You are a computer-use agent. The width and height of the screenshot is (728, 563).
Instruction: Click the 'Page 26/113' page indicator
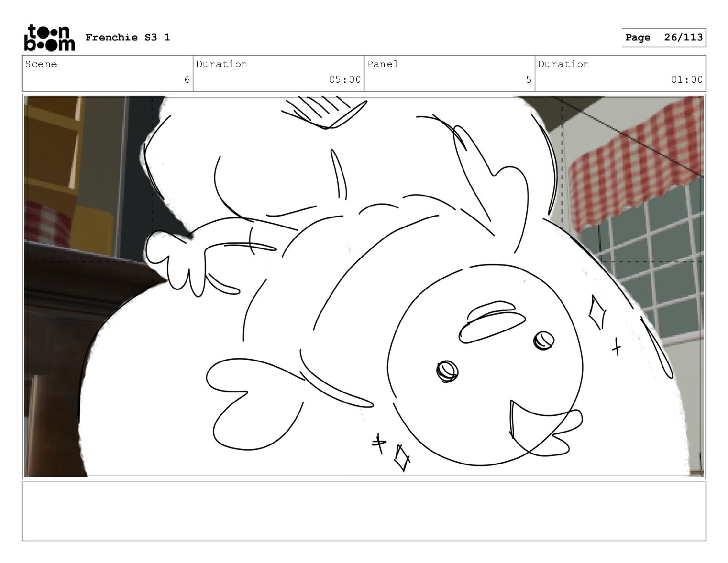coord(664,38)
